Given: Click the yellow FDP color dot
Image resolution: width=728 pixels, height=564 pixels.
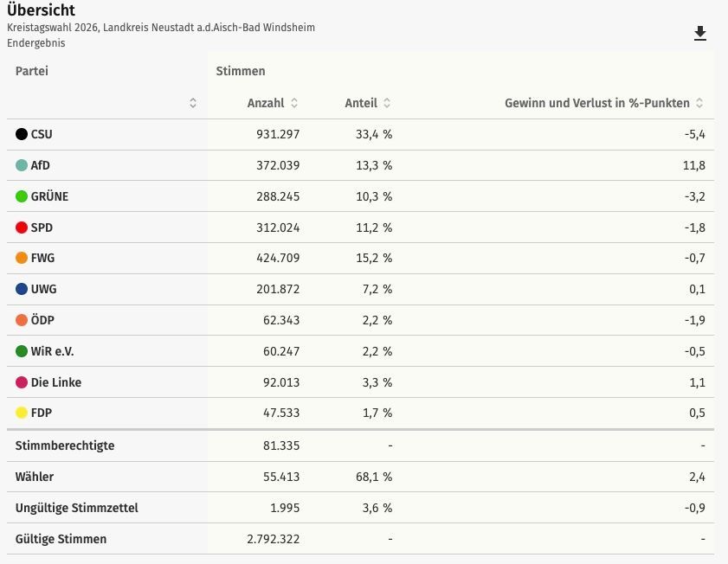Looking at the screenshot, I should click(22, 413).
